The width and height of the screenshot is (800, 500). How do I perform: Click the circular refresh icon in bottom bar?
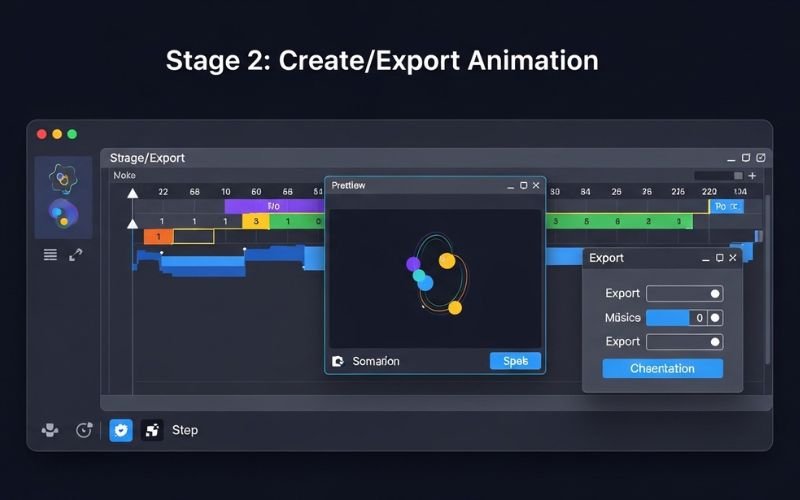[84, 430]
